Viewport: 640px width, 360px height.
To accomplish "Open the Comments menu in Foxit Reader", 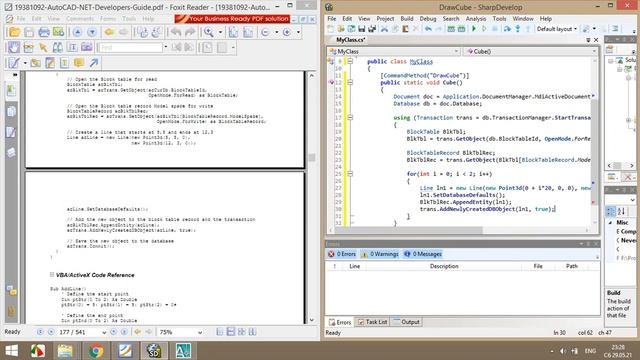I will click(80, 19).
